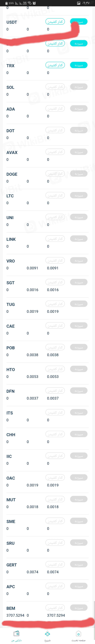Image resolution: width=95 pixels, height=644 pixels.
Task: Tap the LINK deposit button
Action: click(79, 239)
